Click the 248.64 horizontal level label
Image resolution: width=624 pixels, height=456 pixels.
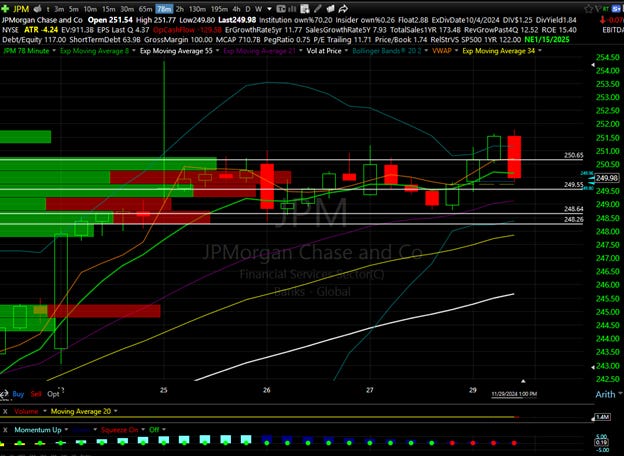(573, 209)
